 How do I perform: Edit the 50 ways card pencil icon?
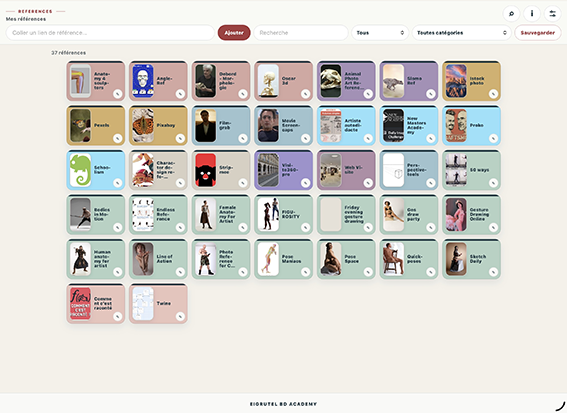493,183
